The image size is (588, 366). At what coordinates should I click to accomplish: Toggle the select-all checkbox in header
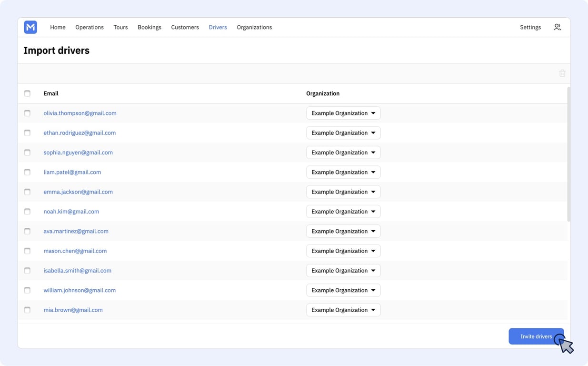pos(27,93)
